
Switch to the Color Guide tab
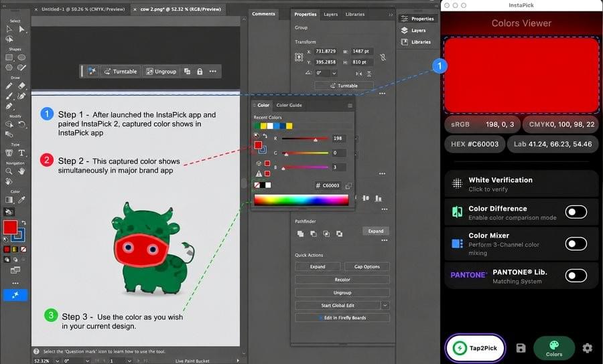[x=289, y=105]
